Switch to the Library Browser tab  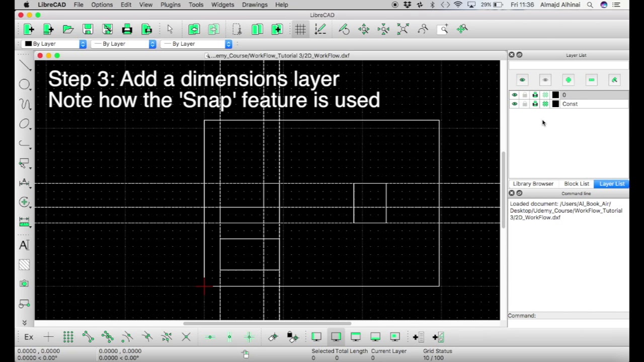click(x=533, y=184)
